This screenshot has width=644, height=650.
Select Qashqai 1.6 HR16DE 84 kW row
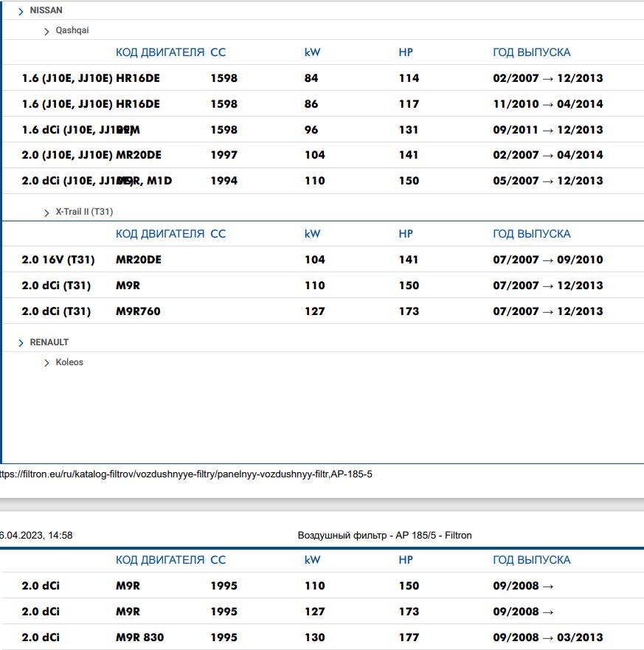(323, 78)
